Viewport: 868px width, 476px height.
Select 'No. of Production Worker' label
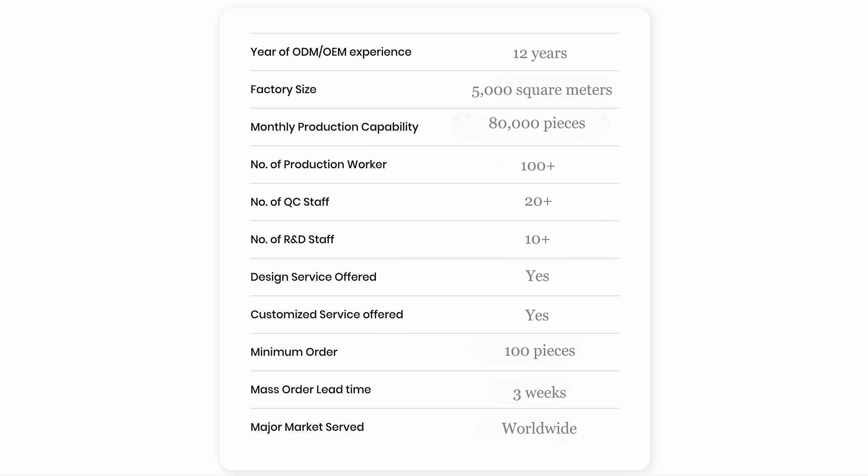[318, 165]
